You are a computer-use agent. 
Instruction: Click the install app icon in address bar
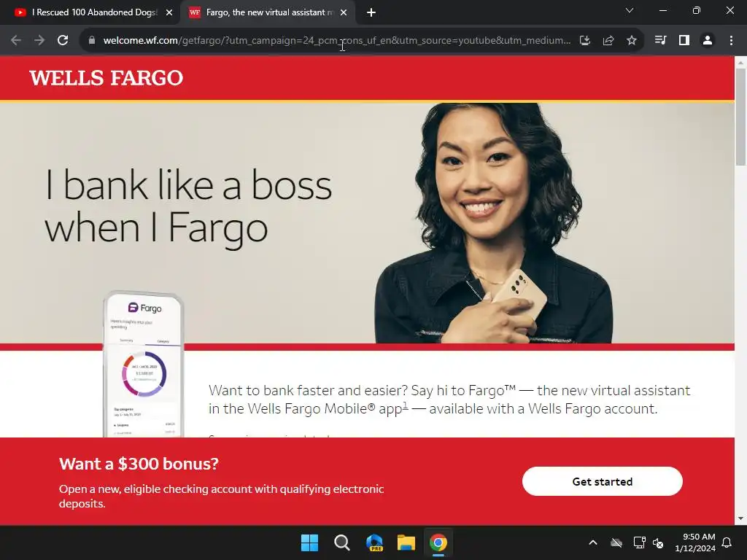tap(585, 41)
